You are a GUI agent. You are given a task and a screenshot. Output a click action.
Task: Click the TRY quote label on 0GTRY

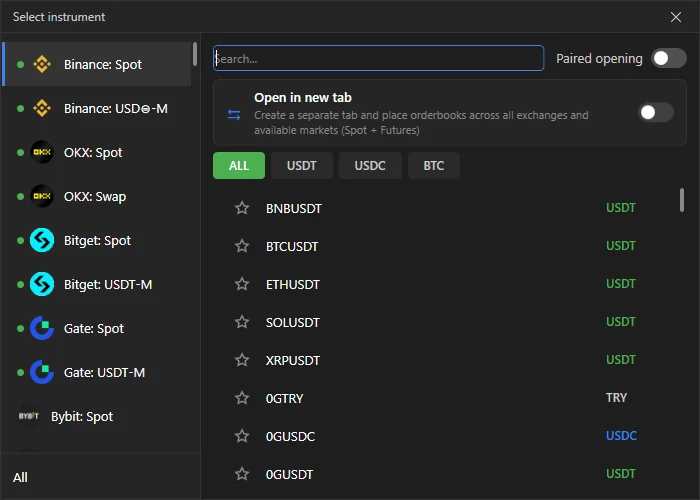tap(617, 397)
